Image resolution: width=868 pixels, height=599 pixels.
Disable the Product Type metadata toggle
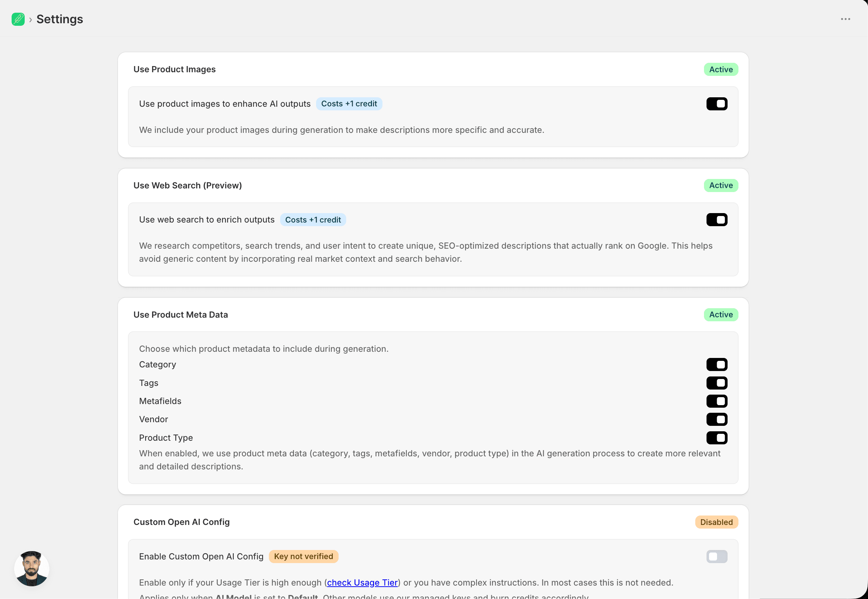tap(717, 437)
